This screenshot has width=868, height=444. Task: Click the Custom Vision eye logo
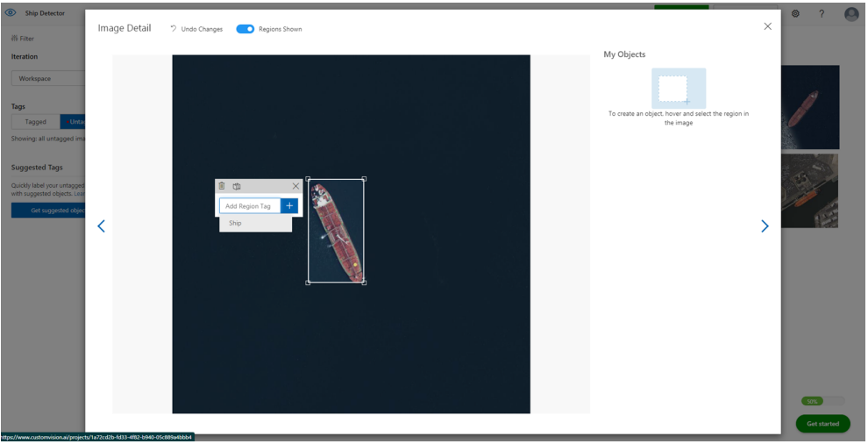click(x=11, y=13)
